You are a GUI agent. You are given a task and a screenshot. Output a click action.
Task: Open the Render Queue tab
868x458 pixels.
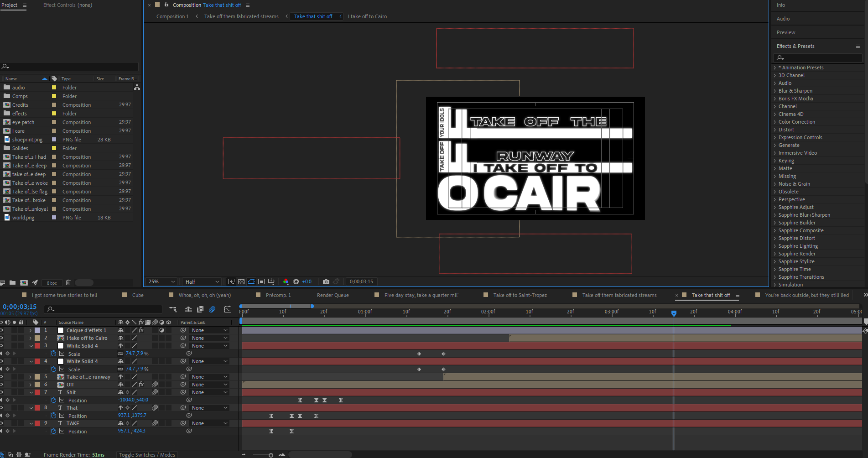[333, 295]
